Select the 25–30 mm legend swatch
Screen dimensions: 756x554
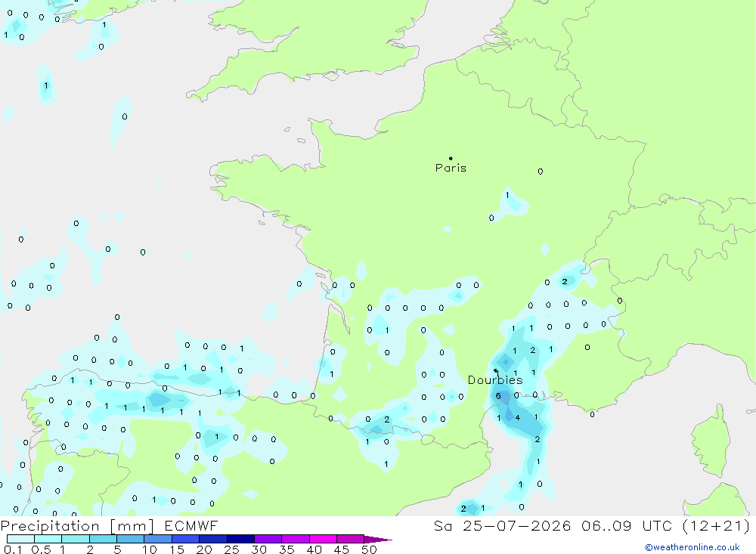coord(240,539)
